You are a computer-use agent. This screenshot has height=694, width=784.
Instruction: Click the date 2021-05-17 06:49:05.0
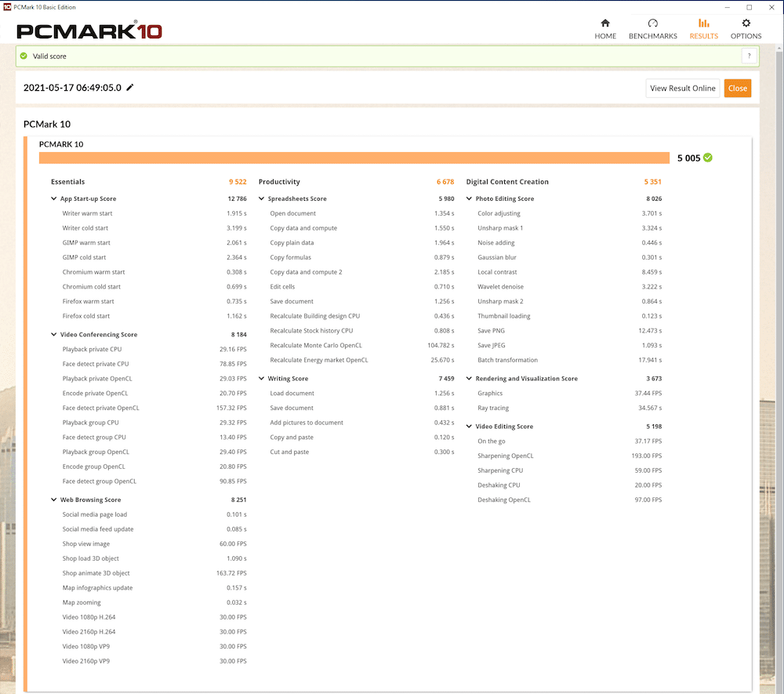pyautogui.click(x=72, y=88)
